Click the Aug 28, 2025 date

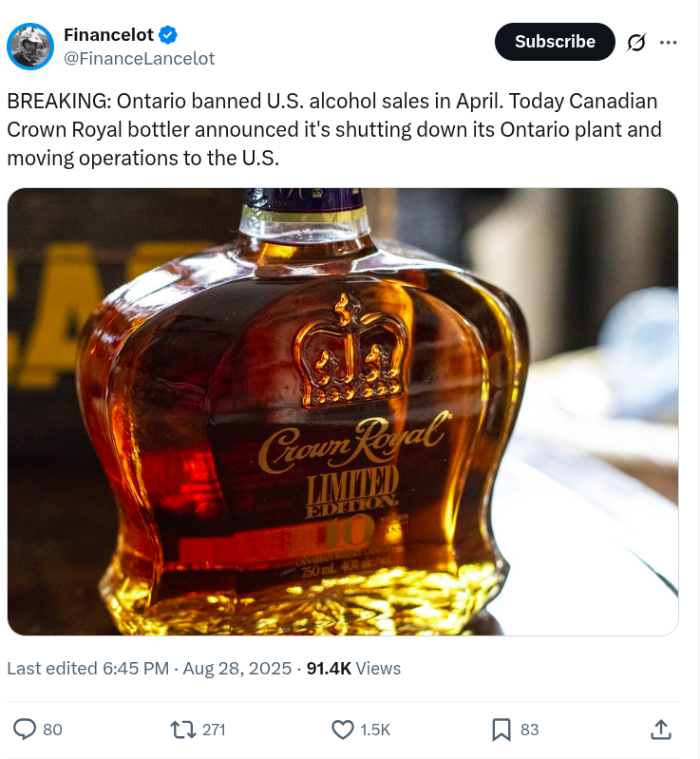pos(238,669)
